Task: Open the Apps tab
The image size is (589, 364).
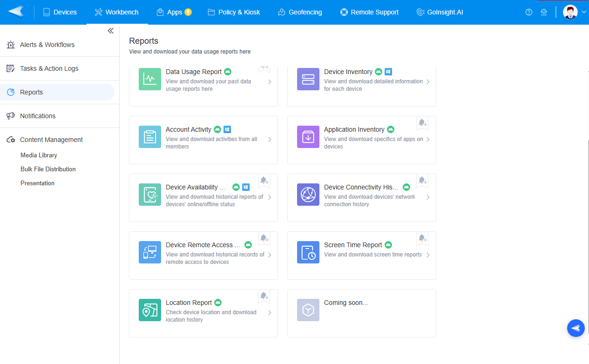Action: point(174,12)
